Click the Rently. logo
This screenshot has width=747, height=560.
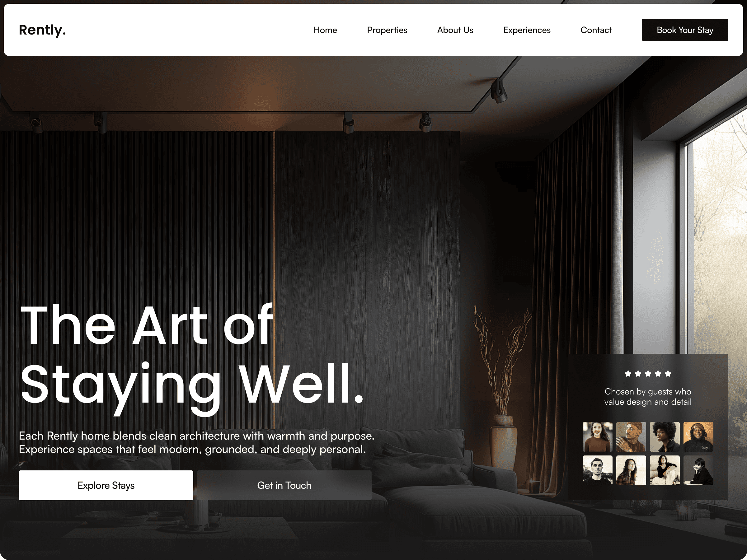42,30
